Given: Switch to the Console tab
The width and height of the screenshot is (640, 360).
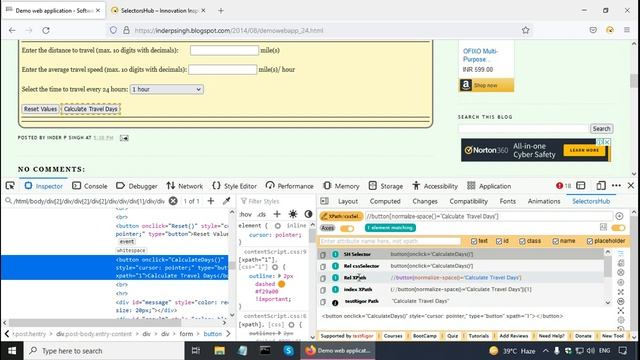Looking at the screenshot, I should [x=90, y=186].
